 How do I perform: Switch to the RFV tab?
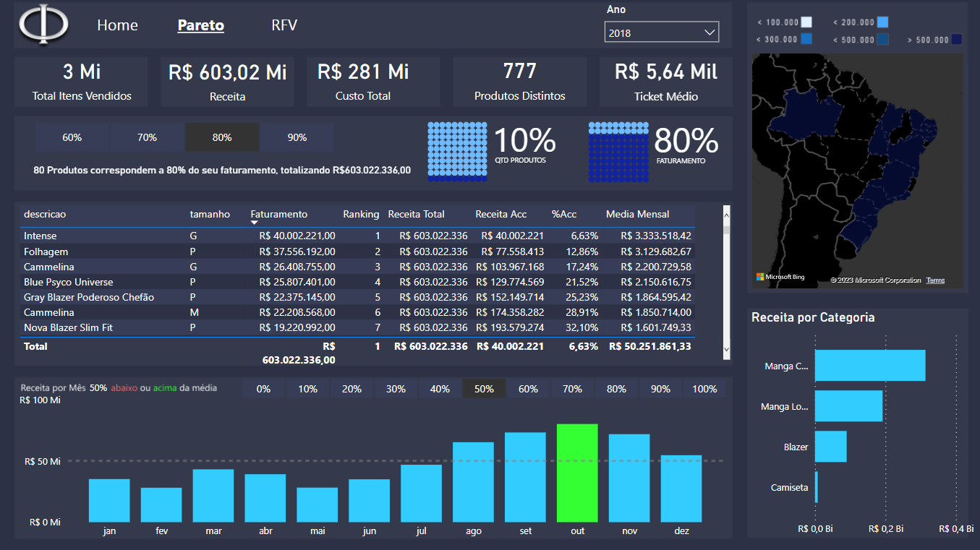[x=284, y=25]
